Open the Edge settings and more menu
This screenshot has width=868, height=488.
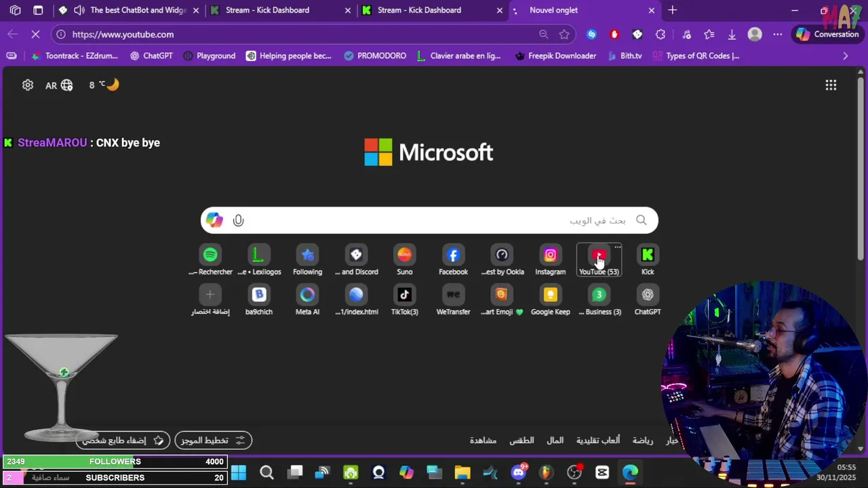pos(778,34)
